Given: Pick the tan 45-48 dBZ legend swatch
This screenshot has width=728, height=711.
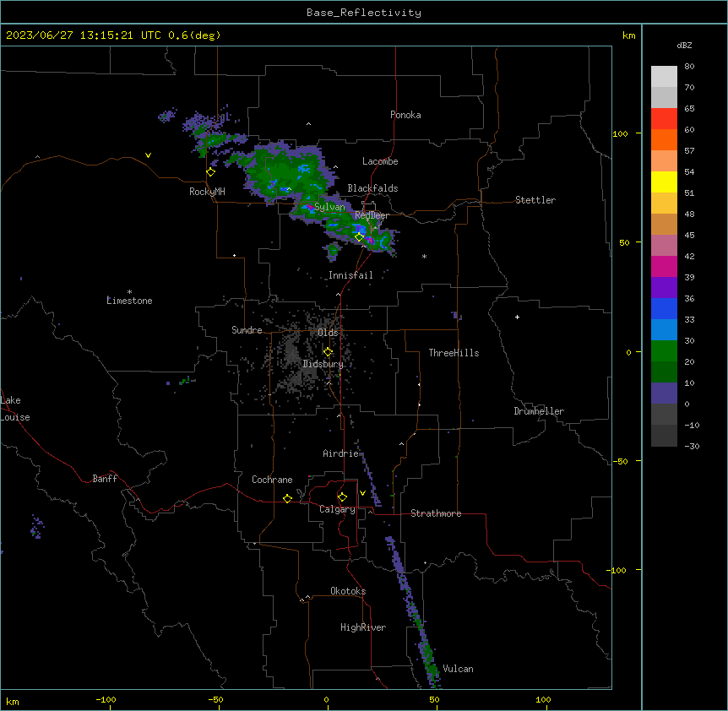Looking at the screenshot, I should click(x=664, y=224).
